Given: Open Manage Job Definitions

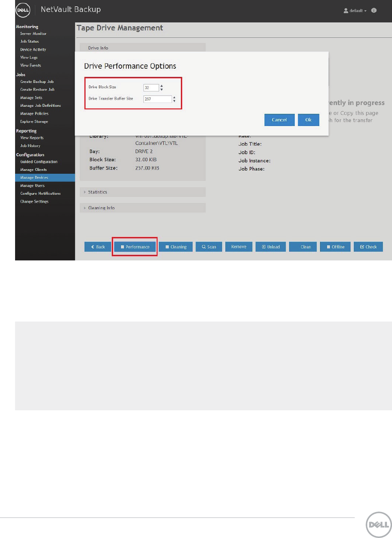Looking at the screenshot, I should [40, 106].
